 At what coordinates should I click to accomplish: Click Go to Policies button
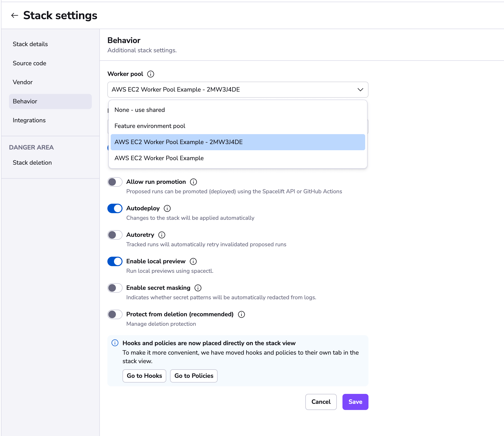[x=193, y=376]
